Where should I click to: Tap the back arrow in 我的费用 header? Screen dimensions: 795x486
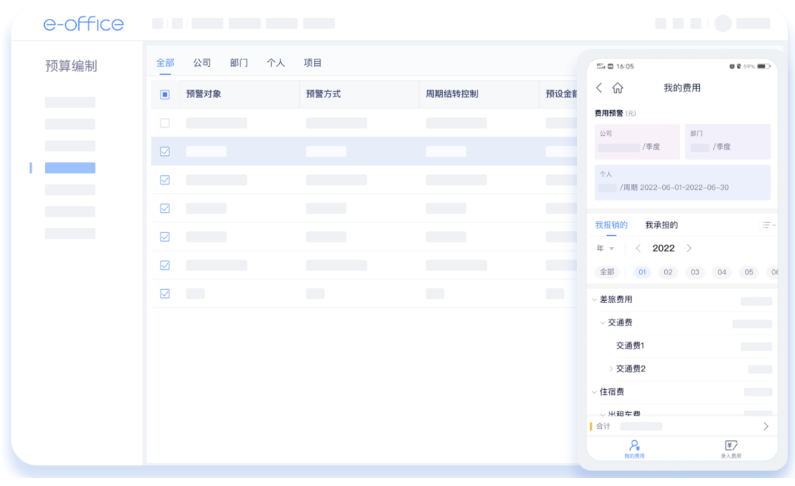pyautogui.click(x=599, y=88)
